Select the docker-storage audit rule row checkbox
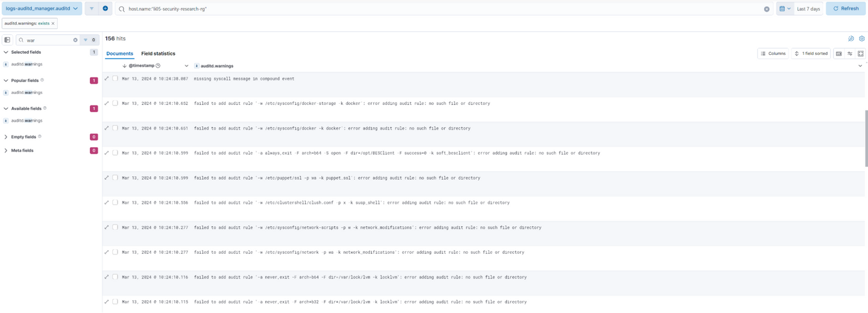Image resolution: width=868 pixels, height=313 pixels. tap(115, 103)
